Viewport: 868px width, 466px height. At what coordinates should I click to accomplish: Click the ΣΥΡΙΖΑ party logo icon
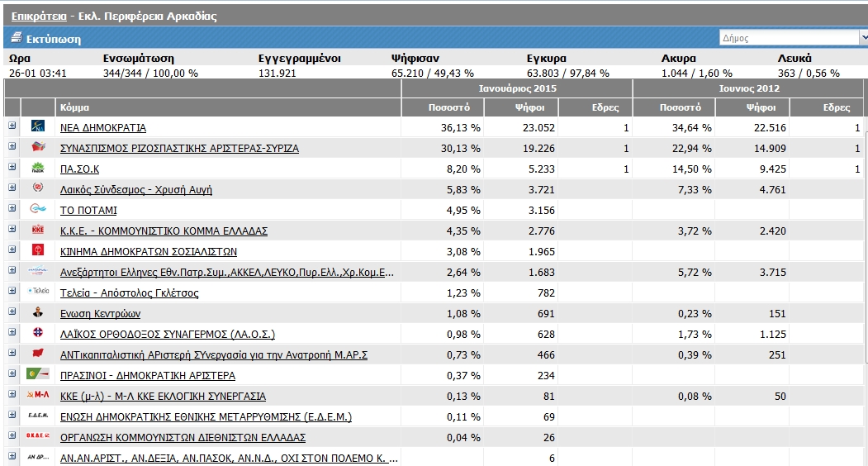[38, 148]
